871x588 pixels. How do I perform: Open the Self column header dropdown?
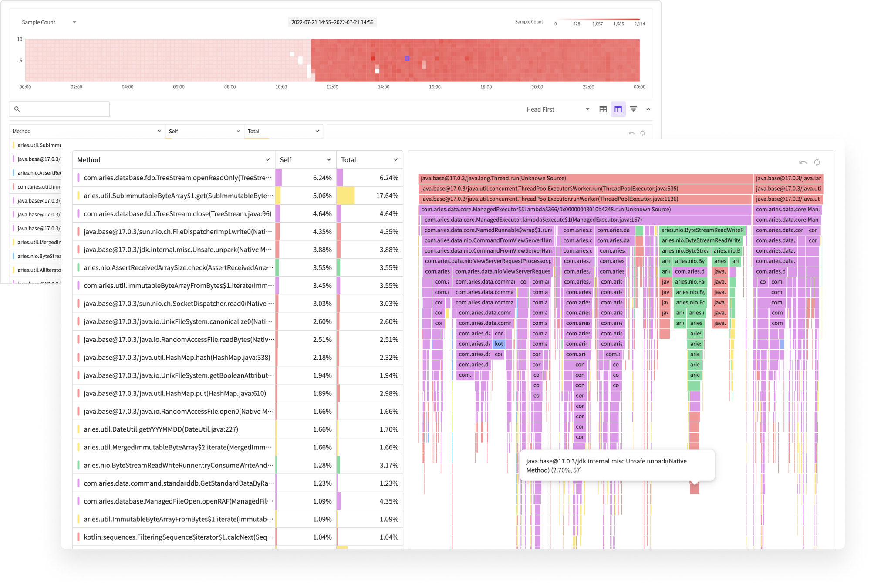[329, 159]
